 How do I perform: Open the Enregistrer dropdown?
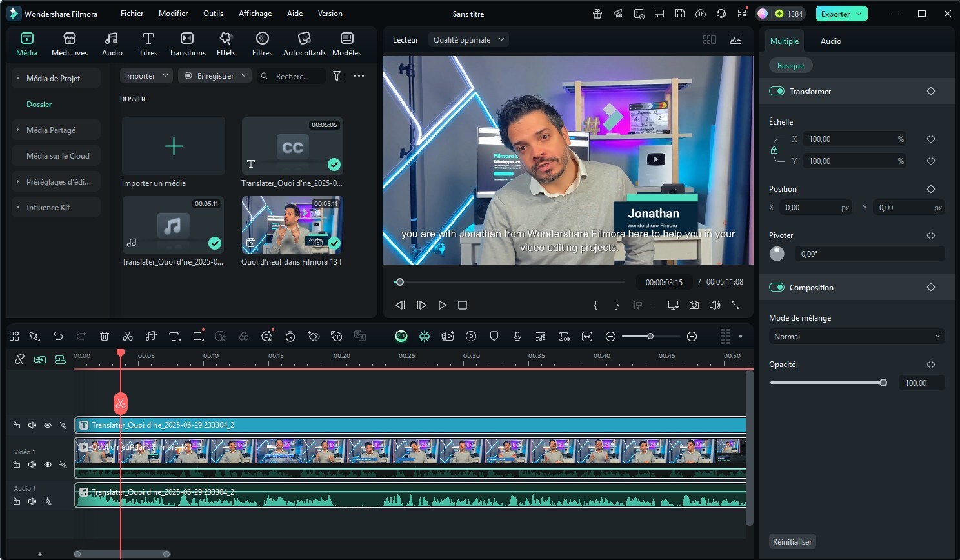tap(215, 76)
